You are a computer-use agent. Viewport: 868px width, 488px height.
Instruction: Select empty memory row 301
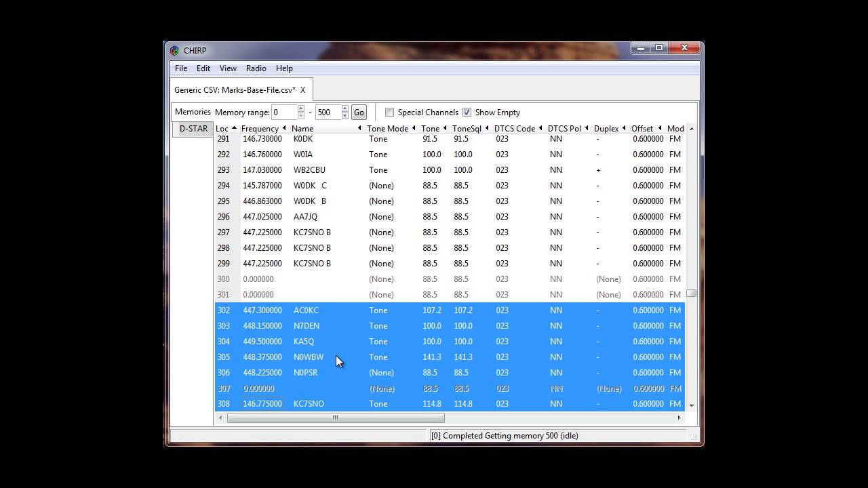pos(450,295)
